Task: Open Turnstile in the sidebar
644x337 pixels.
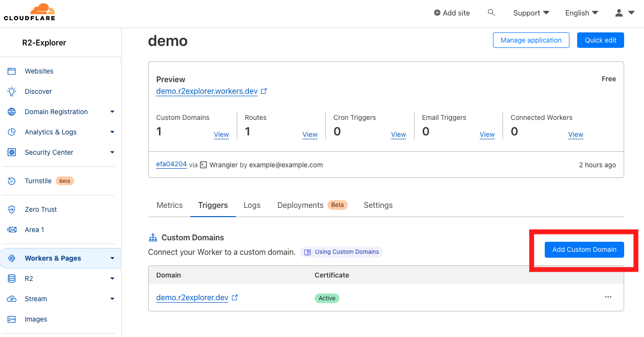Action: click(x=38, y=181)
